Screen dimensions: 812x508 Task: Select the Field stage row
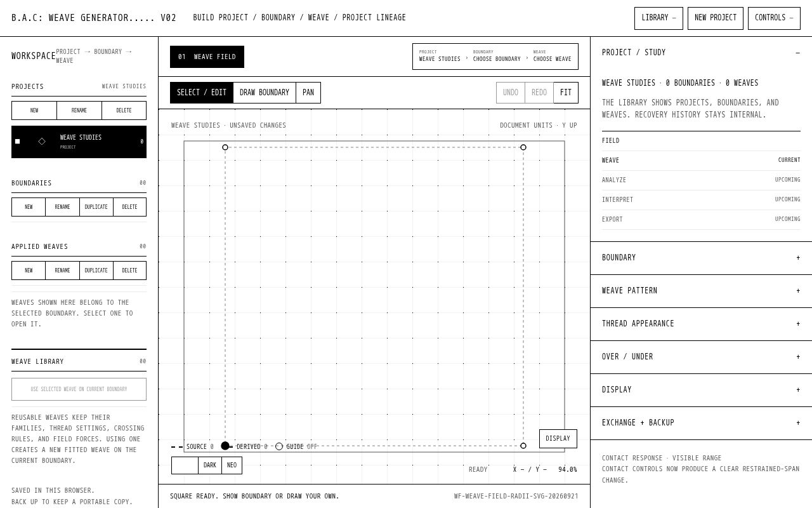pos(701,141)
